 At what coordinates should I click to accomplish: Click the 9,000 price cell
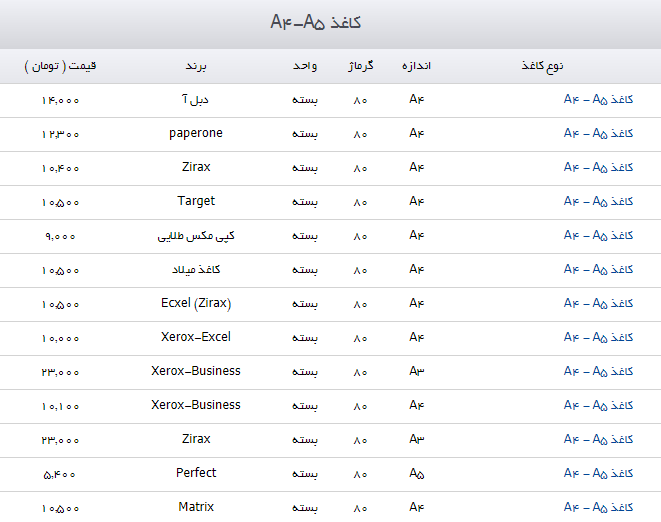(61, 236)
